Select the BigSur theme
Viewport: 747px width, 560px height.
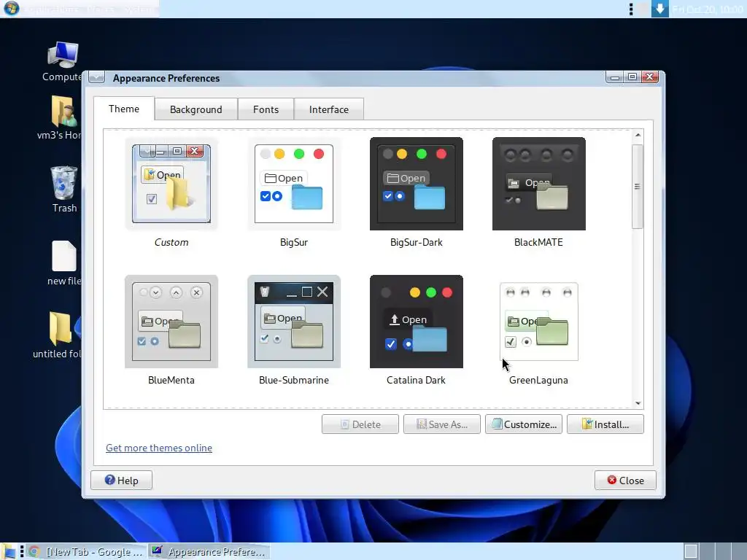point(293,184)
